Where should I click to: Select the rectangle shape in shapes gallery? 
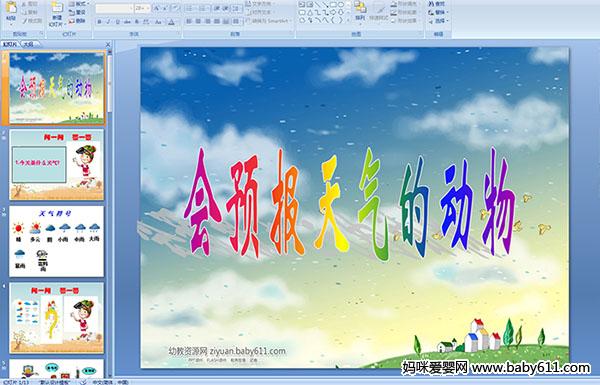334,4
